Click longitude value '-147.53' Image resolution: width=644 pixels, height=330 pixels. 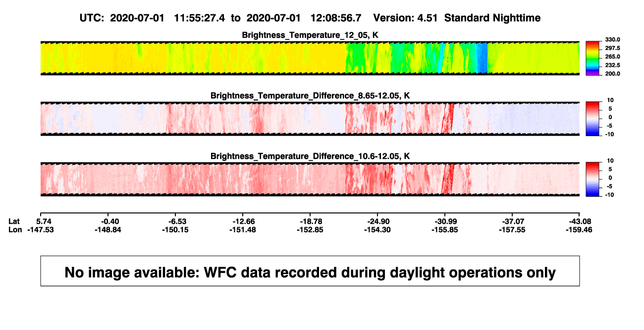click(40, 230)
